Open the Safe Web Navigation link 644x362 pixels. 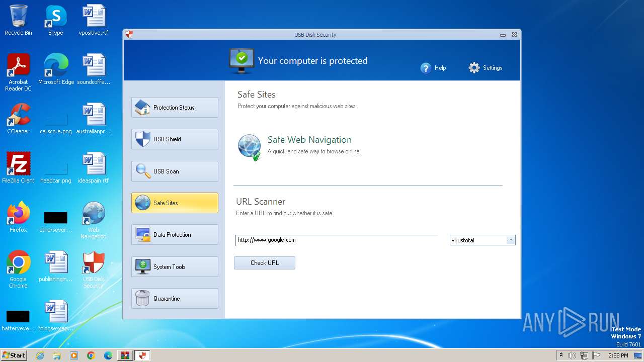(x=309, y=140)
